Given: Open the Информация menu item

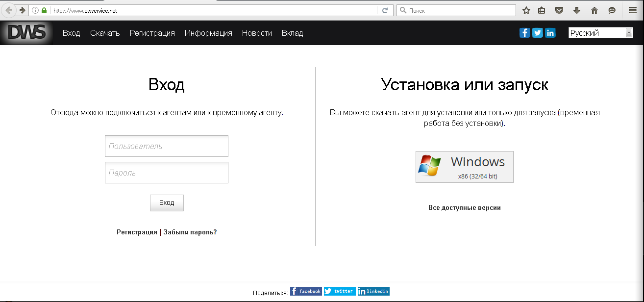Looking at the screenshot, I should 208,33.
